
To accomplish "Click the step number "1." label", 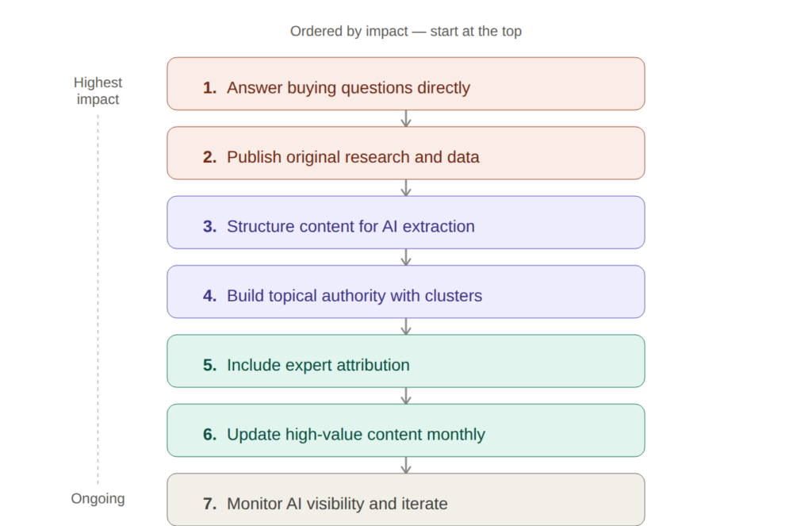I will [209, 88].
